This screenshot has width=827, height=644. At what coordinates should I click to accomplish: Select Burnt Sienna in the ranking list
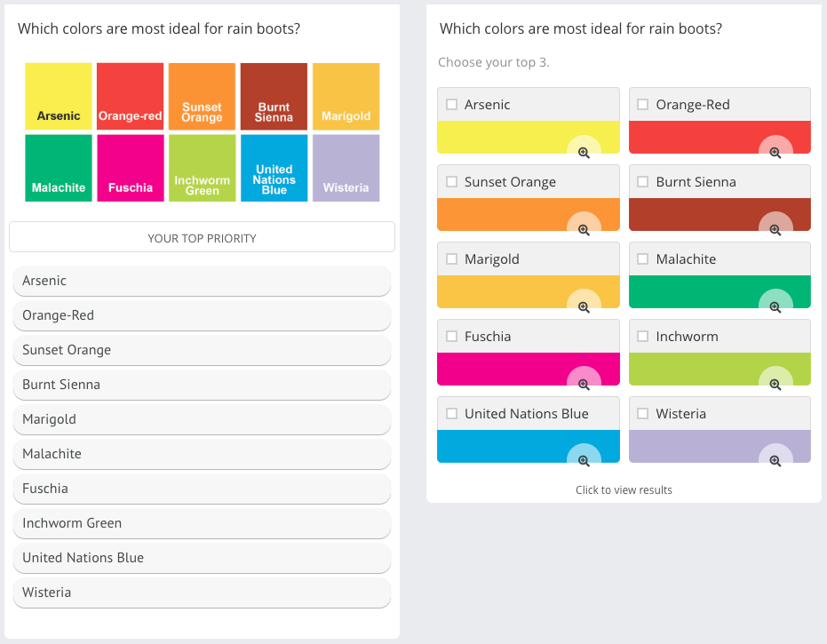pos(202,385)
